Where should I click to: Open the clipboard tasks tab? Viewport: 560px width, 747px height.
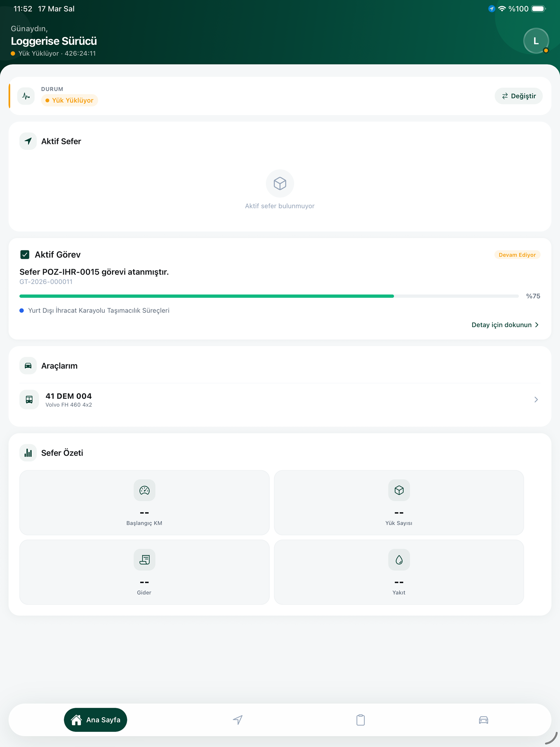click(360, 720)
